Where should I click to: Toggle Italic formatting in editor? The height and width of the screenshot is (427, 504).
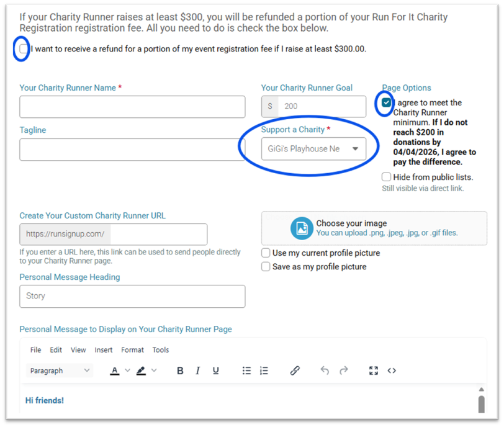tap(197, 371)
